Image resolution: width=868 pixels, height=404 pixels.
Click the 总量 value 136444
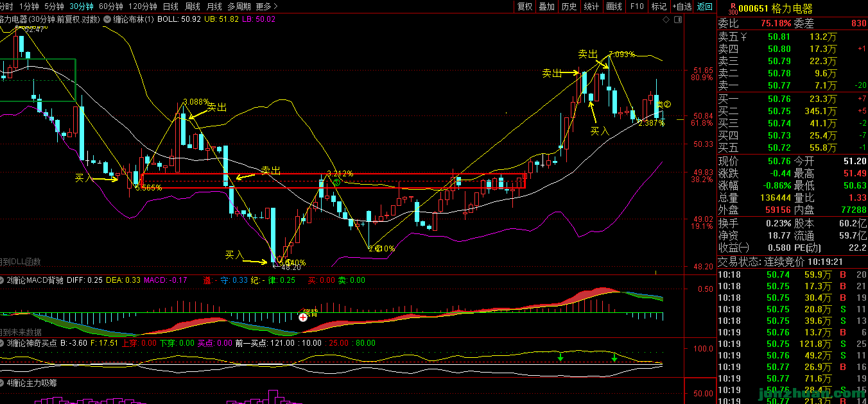click(774, 198)
